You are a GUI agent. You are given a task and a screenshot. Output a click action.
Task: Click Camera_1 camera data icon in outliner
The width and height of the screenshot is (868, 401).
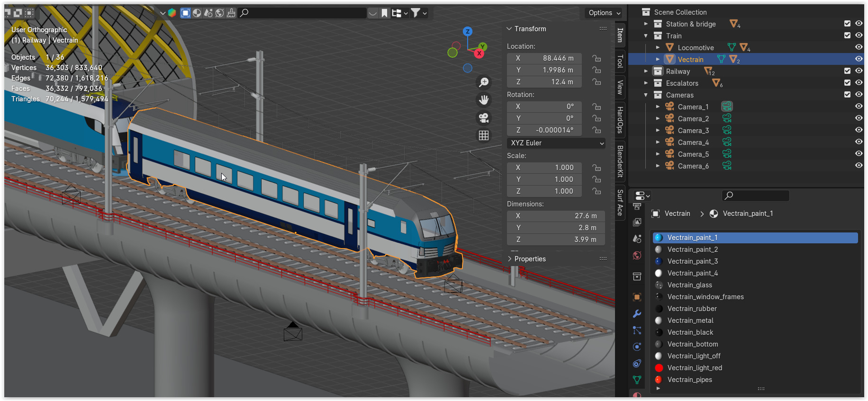pyautogui.click(x=727, y=107)
